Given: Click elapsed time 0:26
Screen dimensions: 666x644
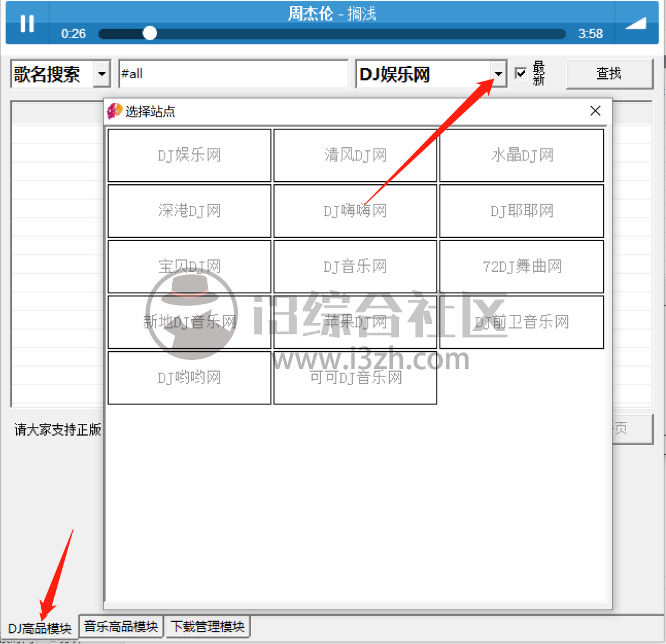Looking at the screenshot, I should (x=73, y=33).
